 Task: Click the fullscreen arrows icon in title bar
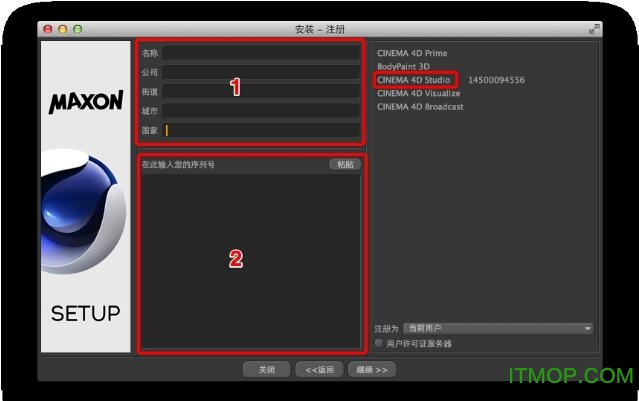point(594,29)
